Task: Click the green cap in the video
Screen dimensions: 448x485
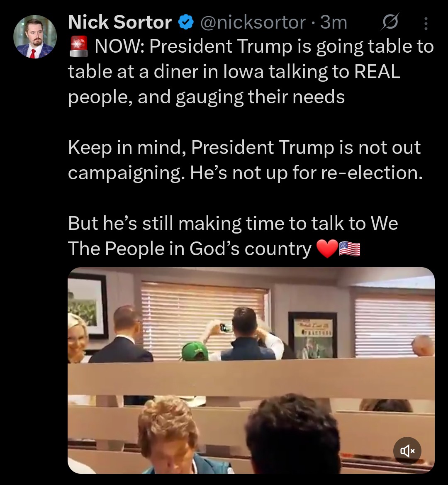Action: pos(195,351)
